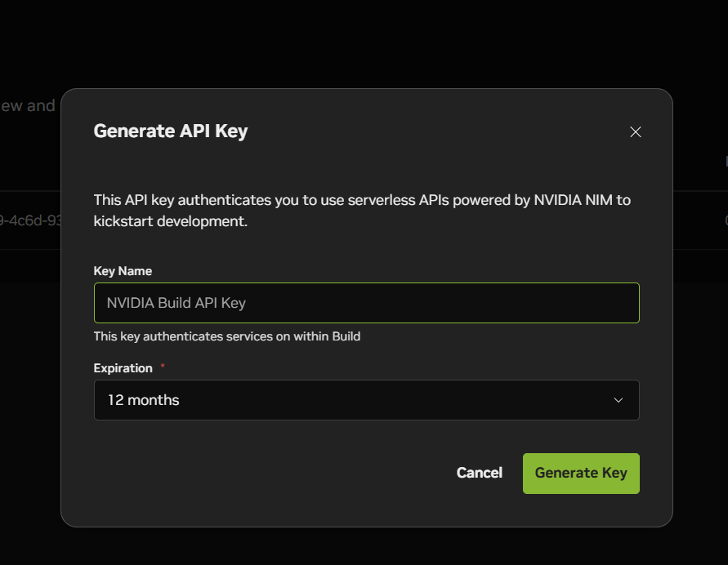
Task: Cancel the API key generation
Action: 479,473
